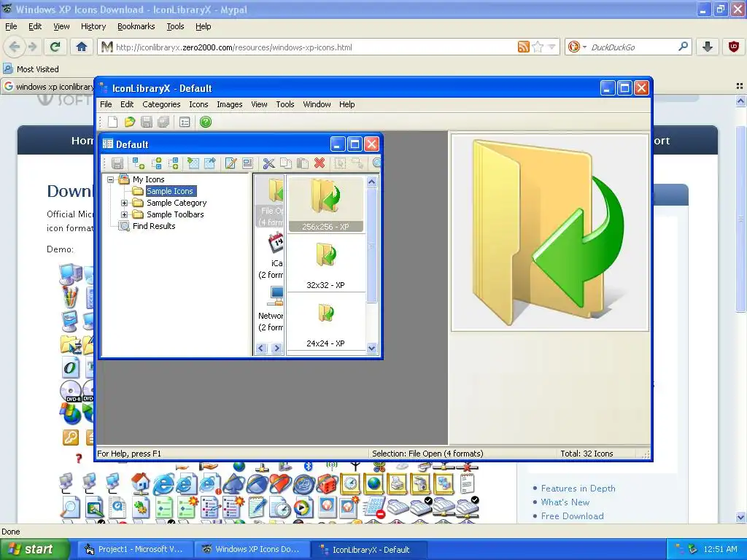
Task: Click the Save disk icon in IconLibraryX main toolbar
Action: (x=147, y=122)
